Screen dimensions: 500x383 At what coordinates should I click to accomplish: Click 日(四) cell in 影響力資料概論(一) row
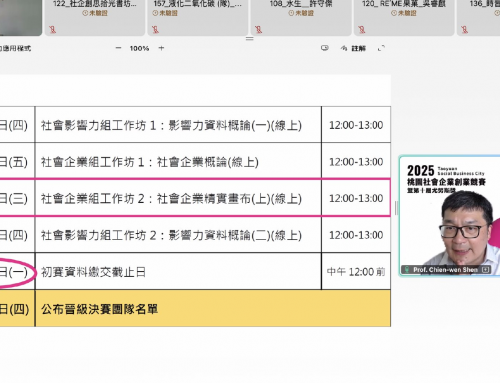17,125
